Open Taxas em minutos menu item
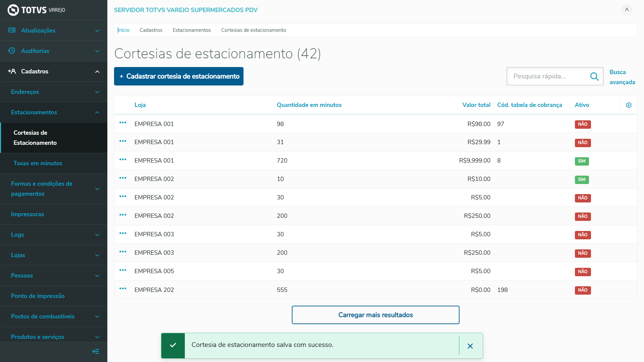Viewport: 644px width, 362px height. [x=38, y=163]
